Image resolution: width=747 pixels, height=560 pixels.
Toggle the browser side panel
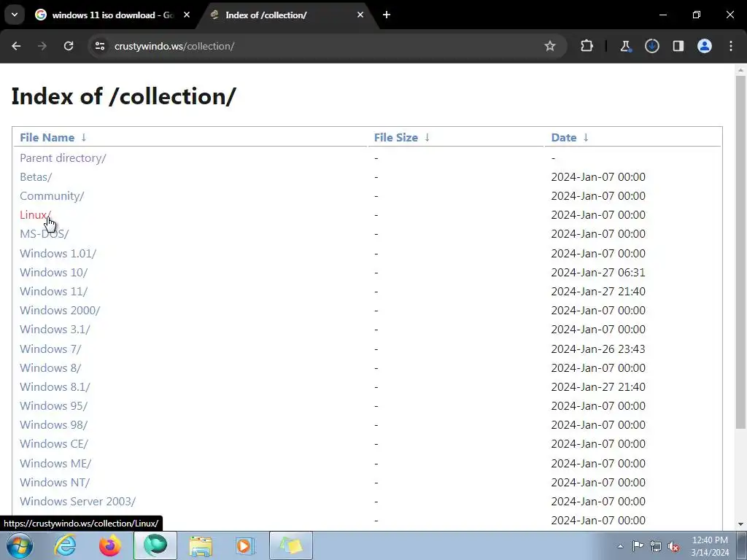click(x=678, y=46)
